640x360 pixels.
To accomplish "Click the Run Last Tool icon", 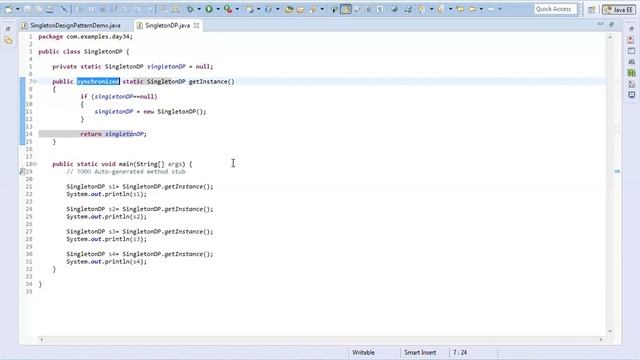I will (228, 9).
